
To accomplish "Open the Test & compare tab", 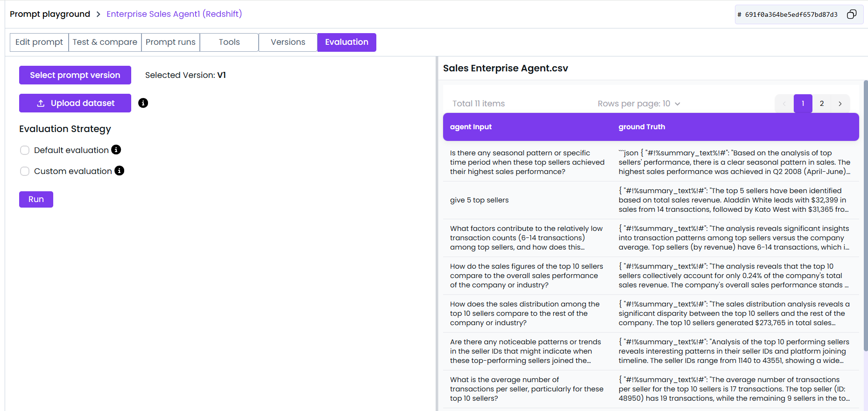I will (105, 42).
